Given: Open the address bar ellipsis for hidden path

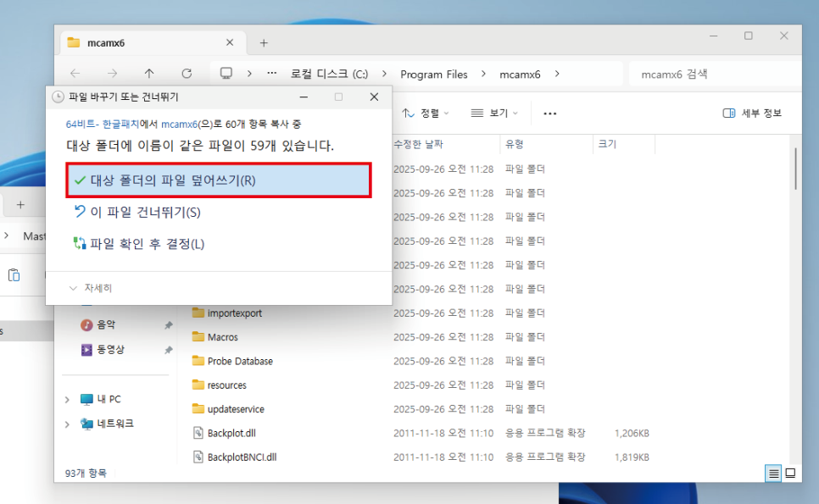Looking at the screenshot, I should click(271, 74).
